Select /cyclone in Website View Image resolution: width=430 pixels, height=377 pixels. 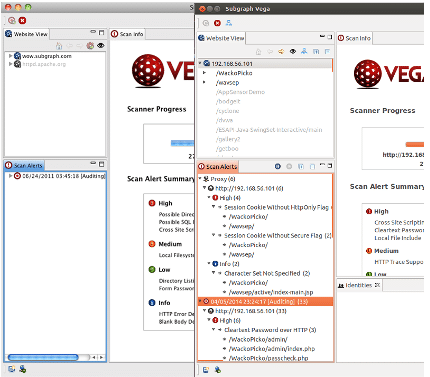tap(228, 111)
